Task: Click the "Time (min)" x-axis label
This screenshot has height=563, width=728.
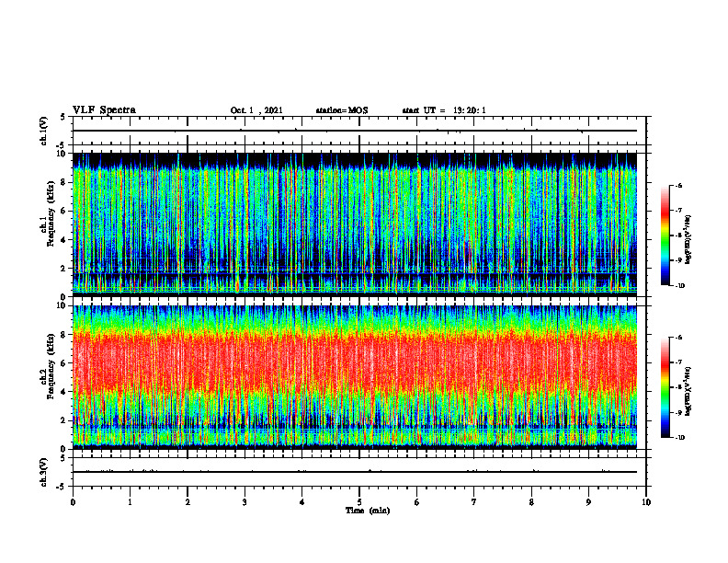Action: 368,511
